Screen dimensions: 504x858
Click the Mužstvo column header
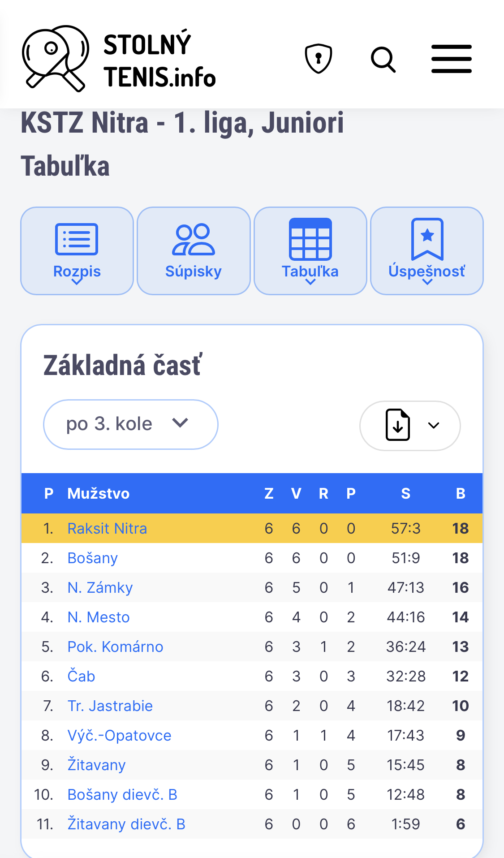click(99, 493)
